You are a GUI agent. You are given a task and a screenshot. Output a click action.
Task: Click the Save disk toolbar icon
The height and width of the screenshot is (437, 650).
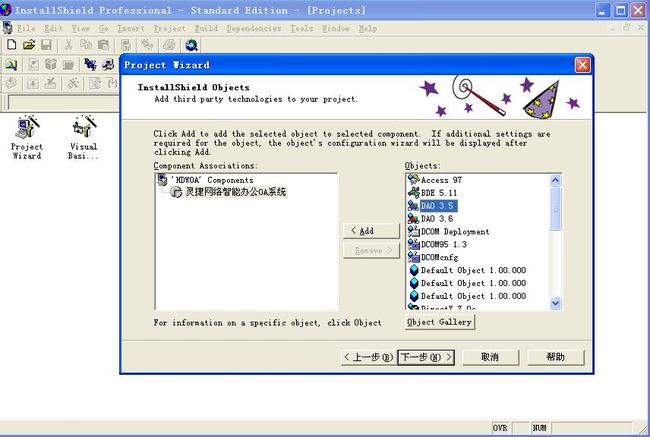click(46, 45)
